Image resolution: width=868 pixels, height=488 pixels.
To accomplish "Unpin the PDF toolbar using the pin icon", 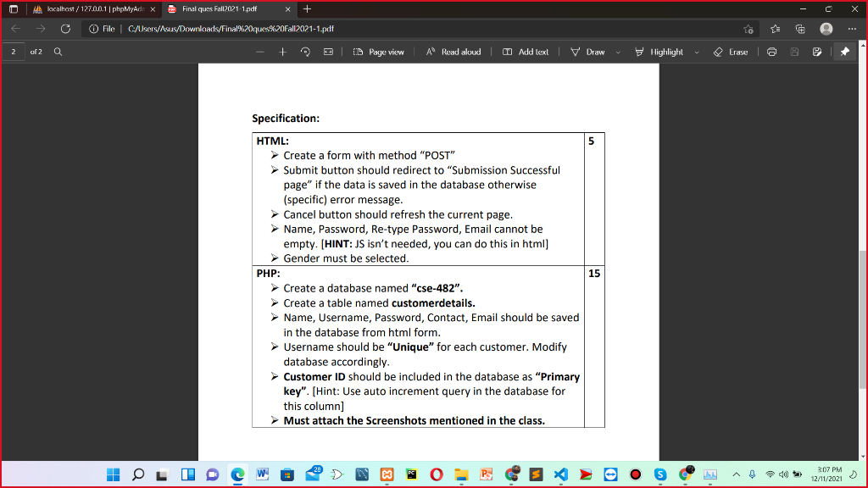I will 845,51.
